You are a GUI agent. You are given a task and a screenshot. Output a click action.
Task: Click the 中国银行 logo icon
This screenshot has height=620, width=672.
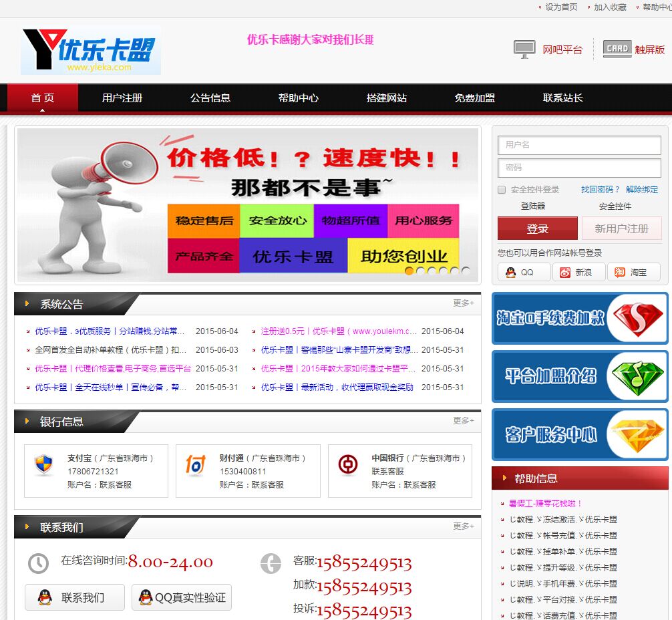(348, 464)
